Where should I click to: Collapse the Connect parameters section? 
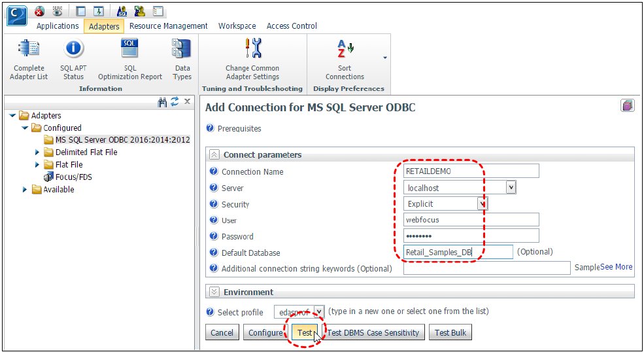click(214, 154)
